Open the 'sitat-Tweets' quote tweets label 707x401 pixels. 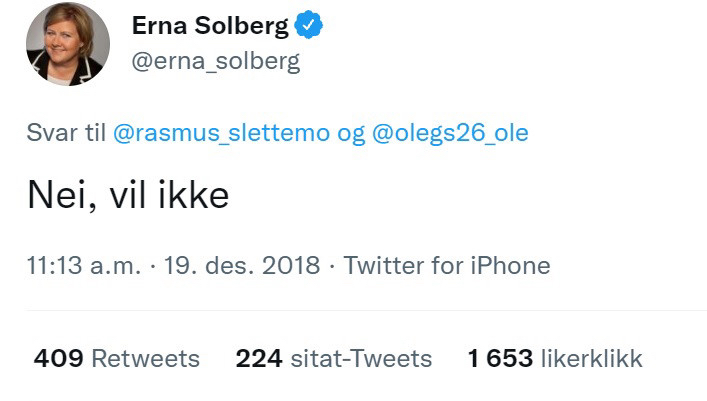361,358
